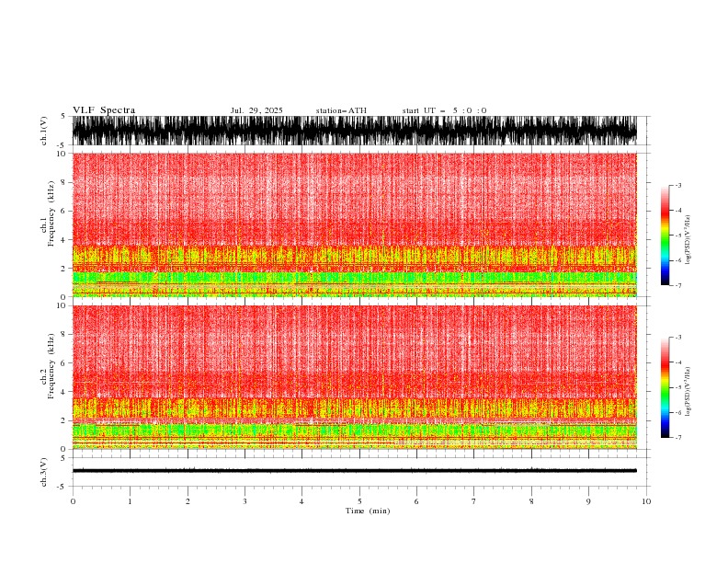The image size is (728, 563).
Task: Click time axis tick label "3"
Action: click(x=245, y=501)
